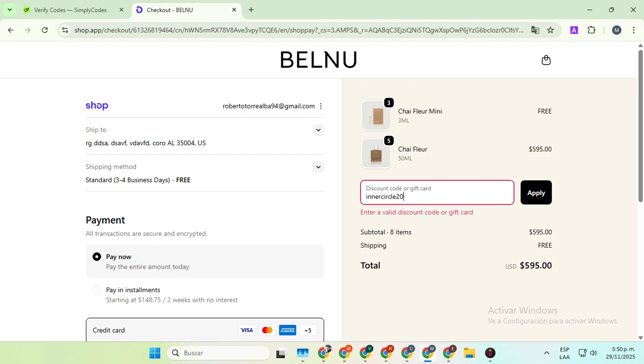
Task: Open the Visa card logo
Action: click(246, 330)
